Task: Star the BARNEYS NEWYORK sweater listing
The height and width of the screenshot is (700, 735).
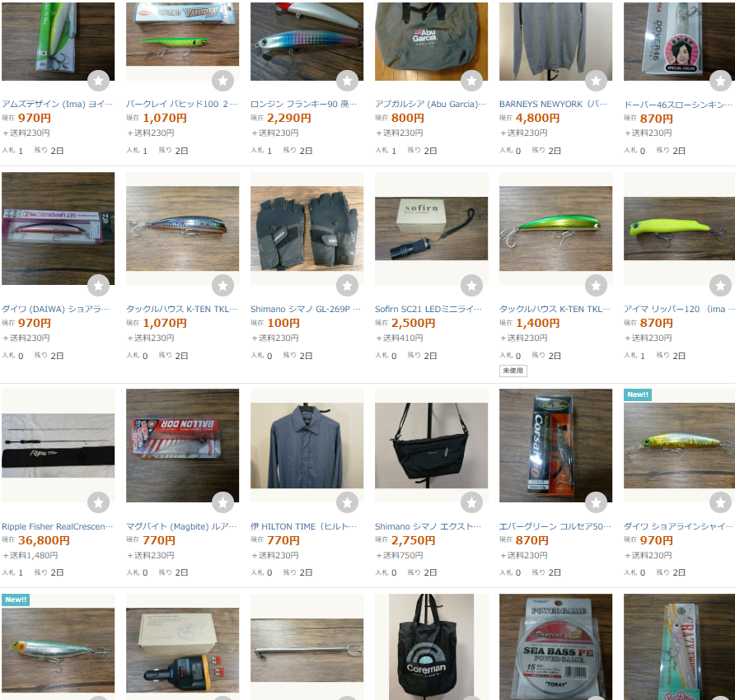Action: (596, 81)
